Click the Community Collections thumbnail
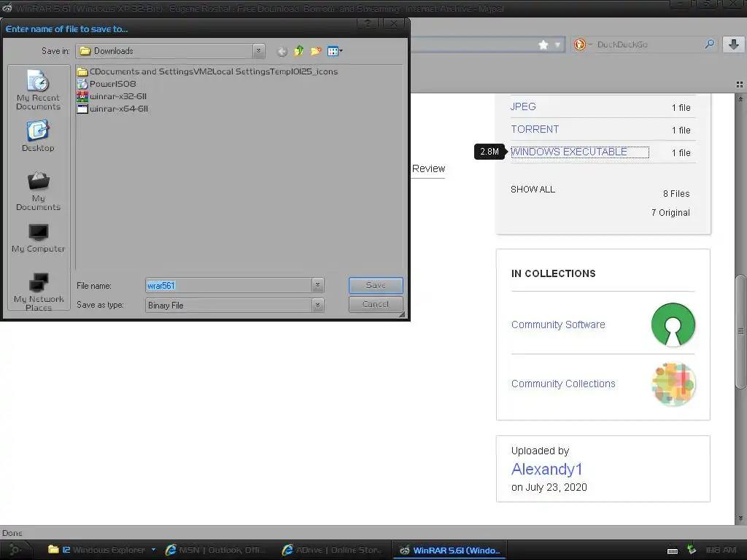 pos(673,384)
